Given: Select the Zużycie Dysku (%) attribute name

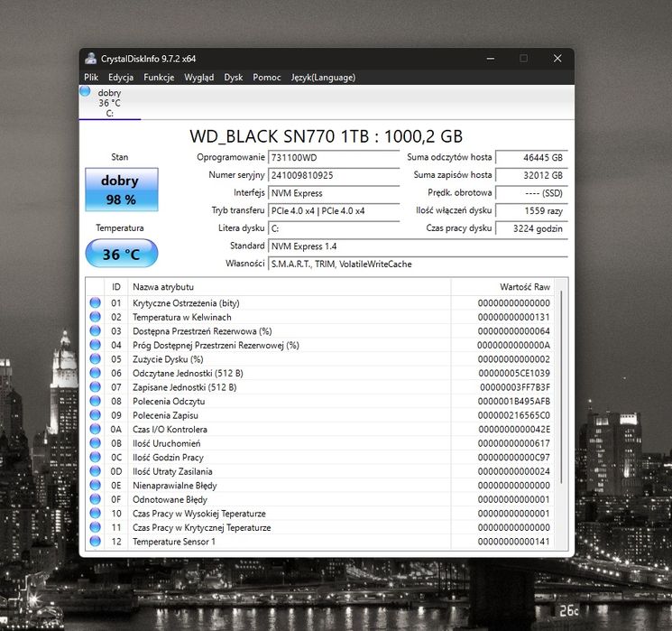Looking at the screenshot, I should coord(168,359).
